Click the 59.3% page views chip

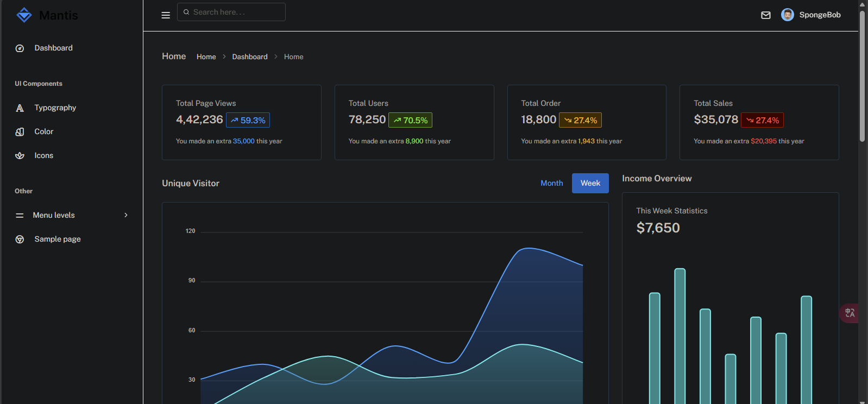tap(248, 120)
